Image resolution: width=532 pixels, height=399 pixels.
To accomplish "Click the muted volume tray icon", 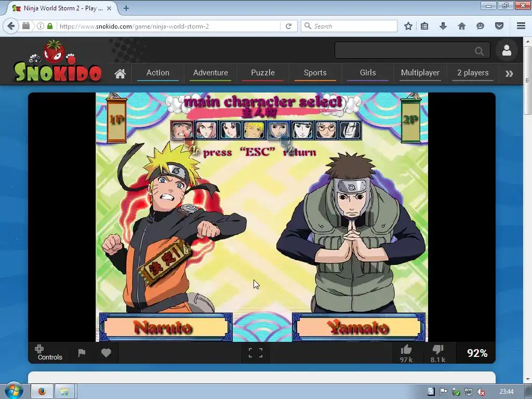I will tap(481, 392).
